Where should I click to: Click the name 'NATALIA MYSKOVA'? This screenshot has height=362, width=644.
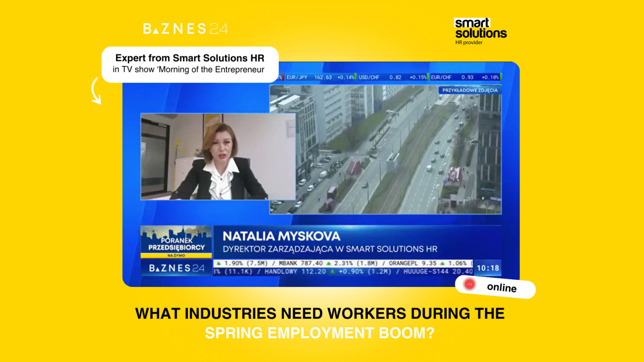281,236
